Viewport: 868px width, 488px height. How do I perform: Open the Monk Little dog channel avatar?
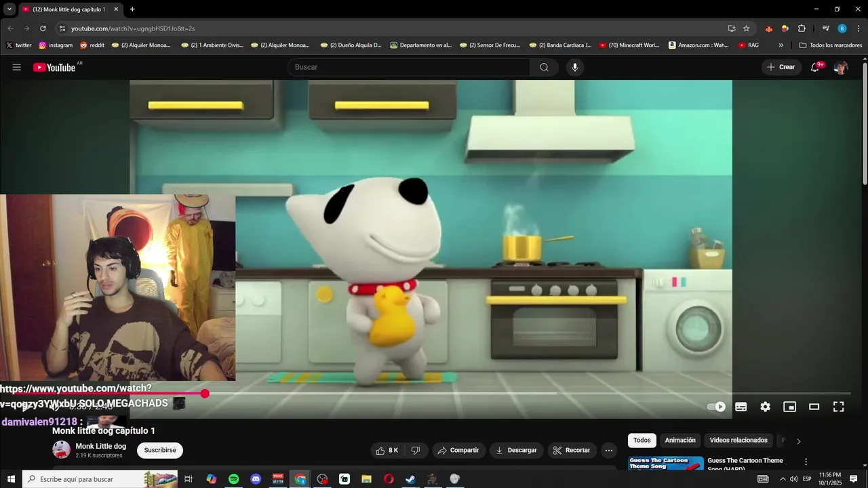pyautogui.click(x=62, y=449)
